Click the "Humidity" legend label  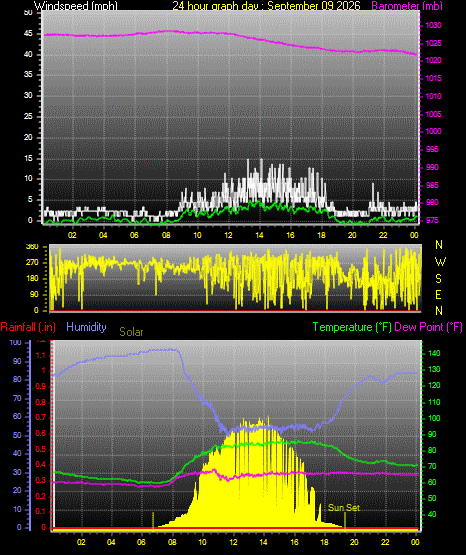86,327
